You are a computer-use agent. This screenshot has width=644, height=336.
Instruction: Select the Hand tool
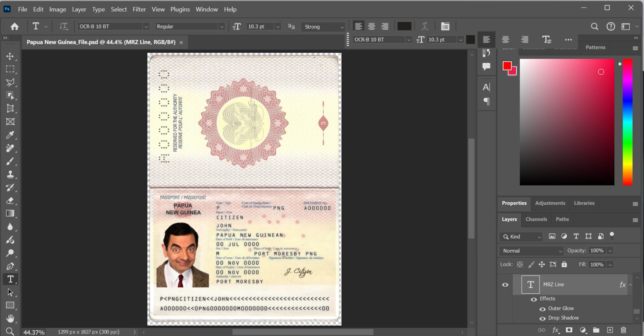pos(10,318)
